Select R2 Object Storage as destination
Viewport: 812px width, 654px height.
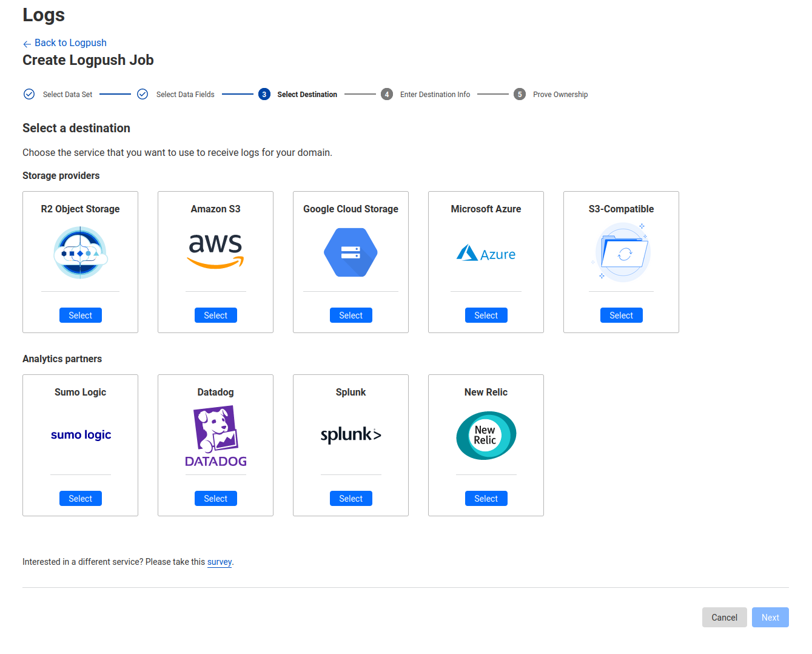point(81,315)
